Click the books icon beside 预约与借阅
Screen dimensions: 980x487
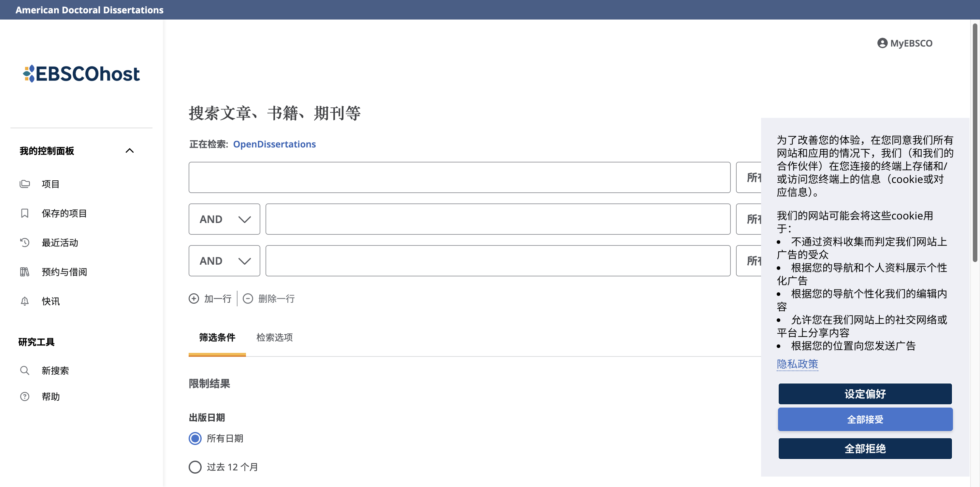25,272
